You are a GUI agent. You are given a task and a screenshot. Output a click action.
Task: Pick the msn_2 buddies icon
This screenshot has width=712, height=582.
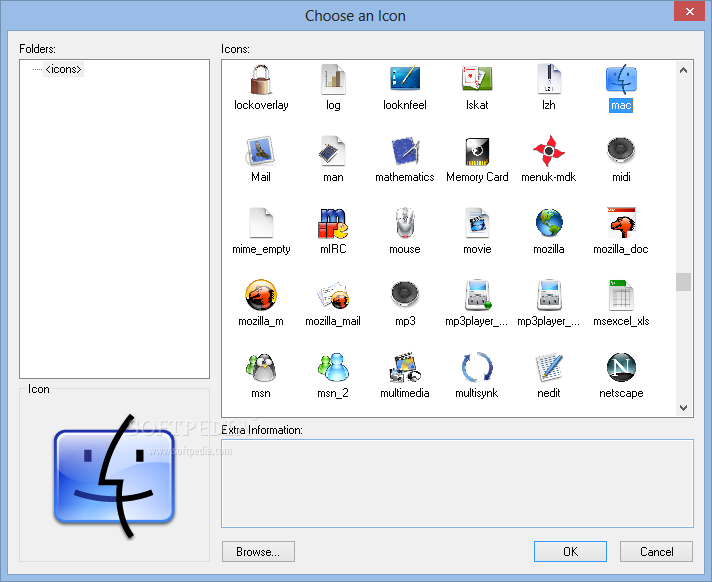[333, 367]
